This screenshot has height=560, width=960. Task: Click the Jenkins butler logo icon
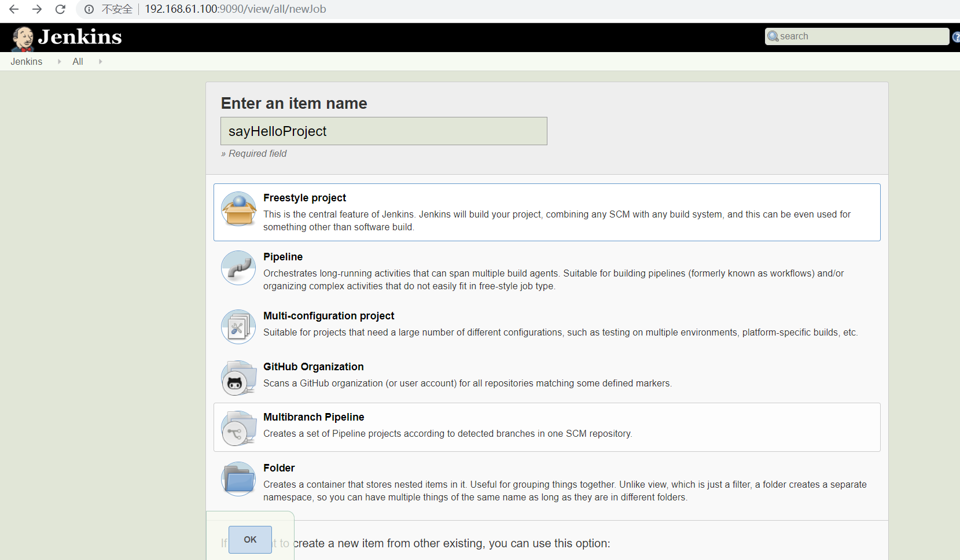tap(23, 38)
